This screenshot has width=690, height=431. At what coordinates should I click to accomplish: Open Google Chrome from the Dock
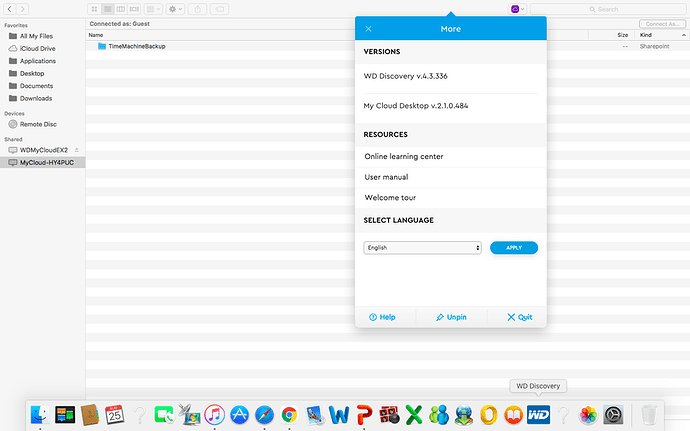click(x=289, y=415)
